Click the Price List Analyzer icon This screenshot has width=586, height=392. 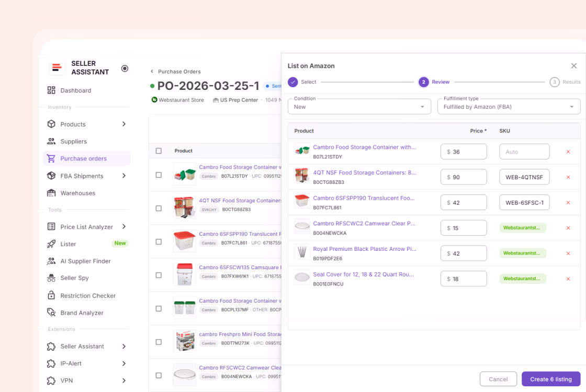click(x=51, y=227)
